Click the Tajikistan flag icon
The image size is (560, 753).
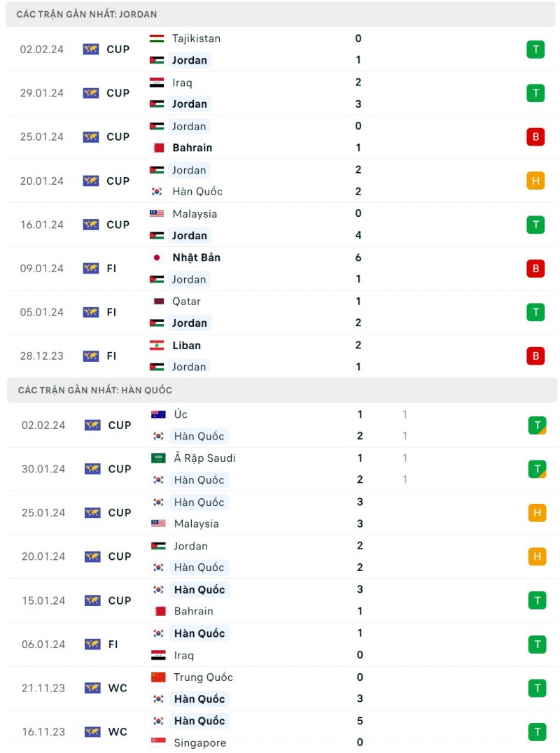coord(157,38)
